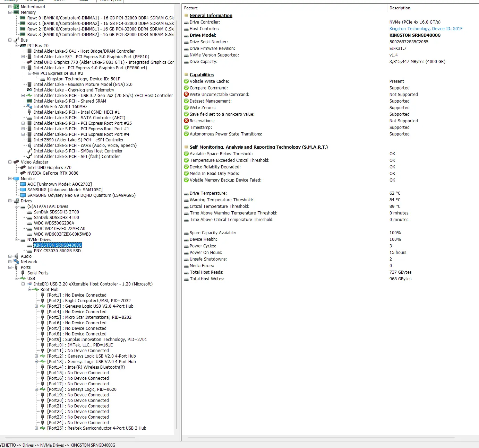Click the Audio speaker icon
This screenshot has width=479, height=448.
click(16, 256)
